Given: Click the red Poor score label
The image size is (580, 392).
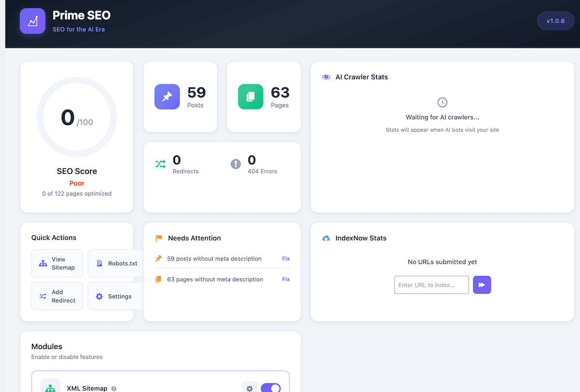Looking at the screenshot, I should pyautogui.click(x=77, y=183).
